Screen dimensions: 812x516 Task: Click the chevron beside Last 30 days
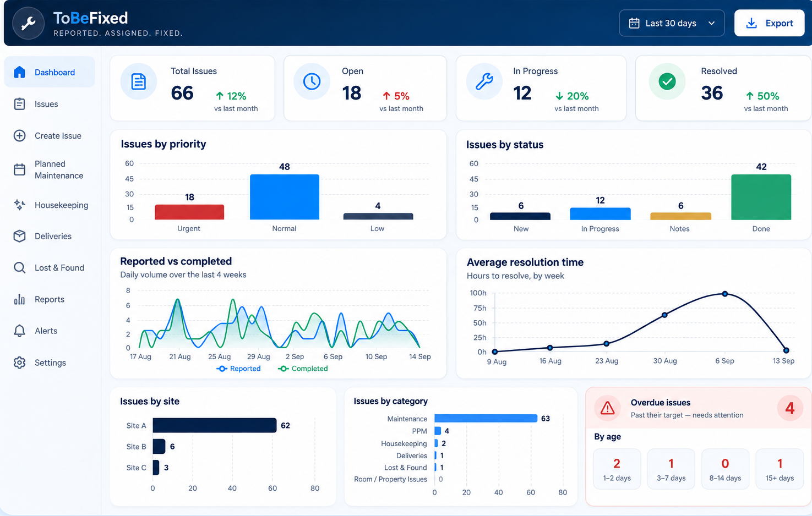click(711, 23)
